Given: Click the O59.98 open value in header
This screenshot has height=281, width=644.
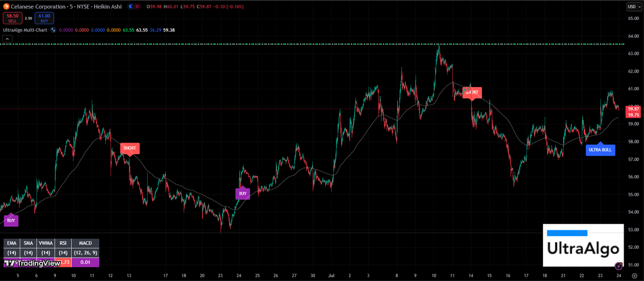Looking at the screenshot, I should tap(153, 6).
